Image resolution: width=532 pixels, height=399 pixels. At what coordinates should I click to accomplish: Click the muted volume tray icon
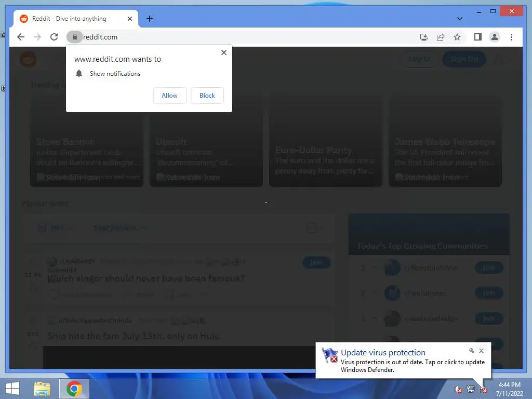(x=458, y=389)
